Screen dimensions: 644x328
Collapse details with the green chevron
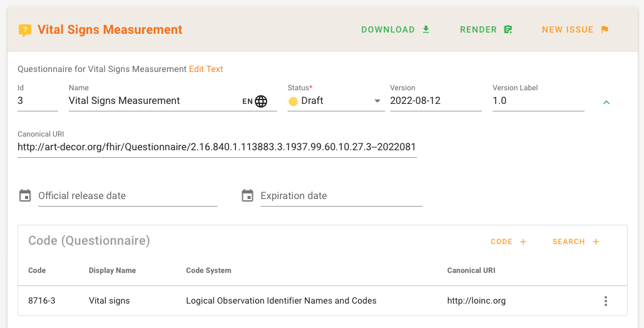click(606, 102)
